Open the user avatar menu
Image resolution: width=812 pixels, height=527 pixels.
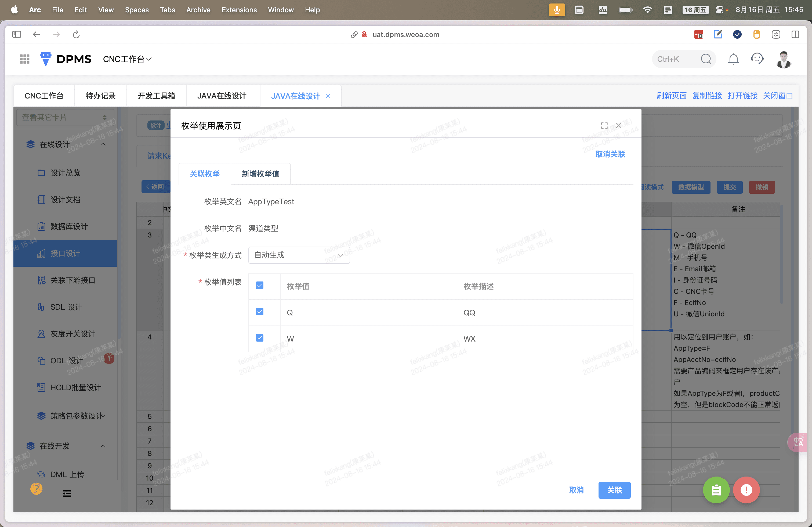click(784, 59)
